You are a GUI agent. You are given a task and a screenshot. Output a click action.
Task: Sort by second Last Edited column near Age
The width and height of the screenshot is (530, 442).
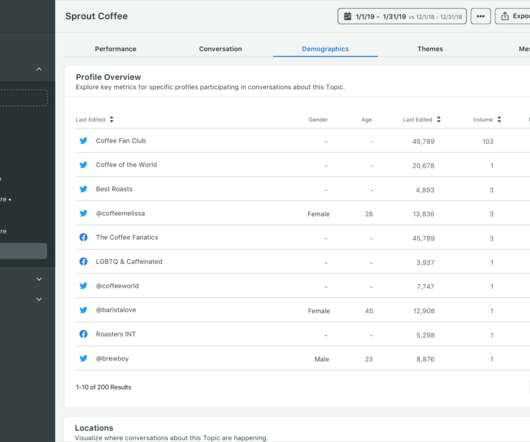(439, 119)
